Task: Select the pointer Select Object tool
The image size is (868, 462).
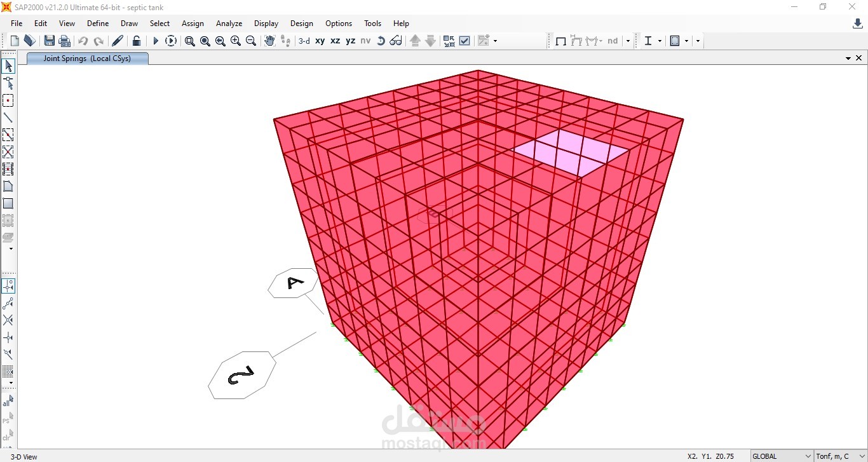Action: [8, 66]
